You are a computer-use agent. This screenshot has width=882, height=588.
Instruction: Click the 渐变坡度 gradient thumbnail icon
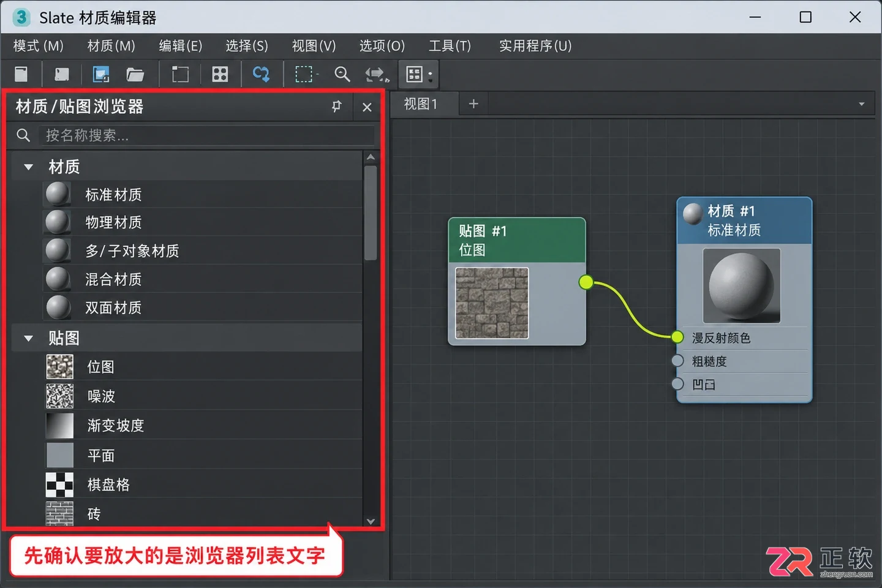click(x=59, y=426)
